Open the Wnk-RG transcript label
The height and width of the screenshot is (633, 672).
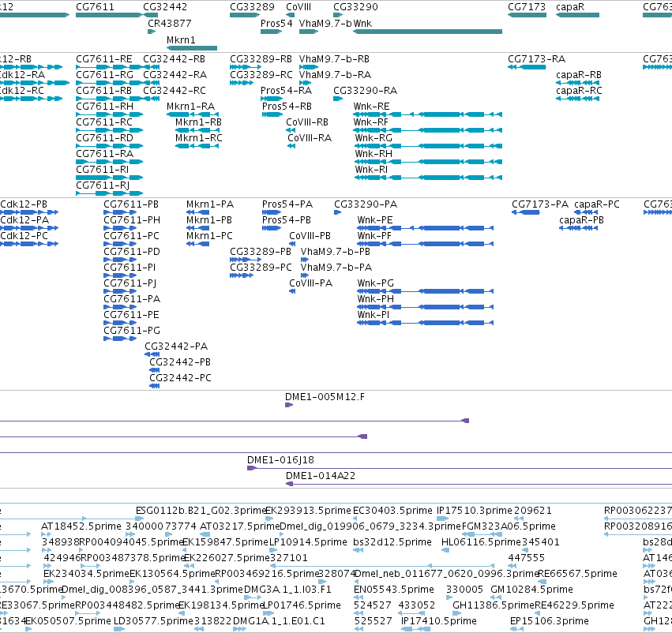374,138
